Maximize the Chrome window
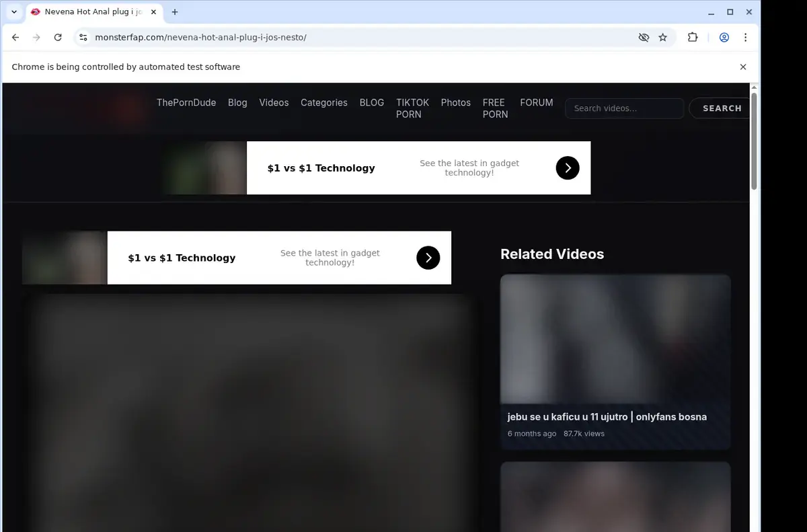This screenshot has height=532, width=807. click(x=730, y=12)
